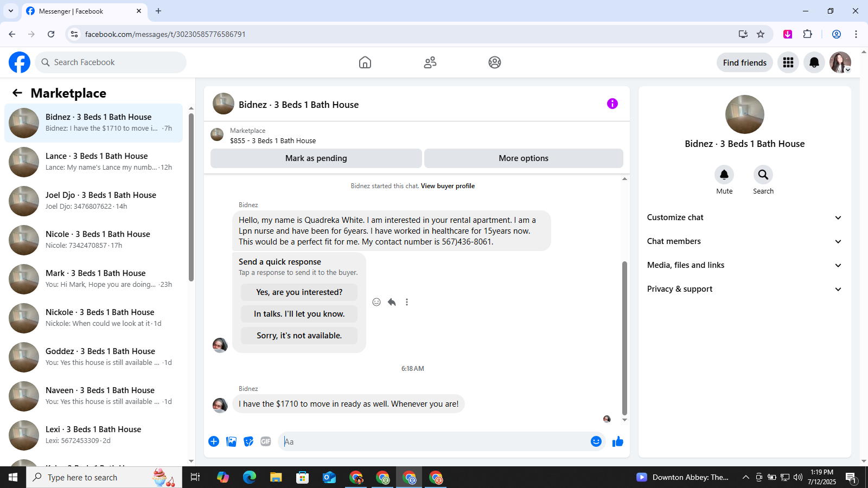
Task: Expand Media, files and links section
Action: click(x=745, y=265)
